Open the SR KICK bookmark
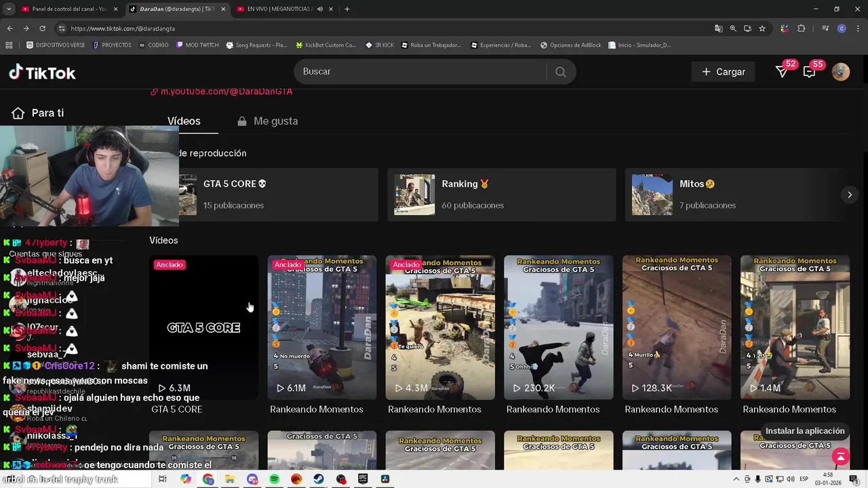The height and width of the screenshot is (488, 868). point(379,45)
